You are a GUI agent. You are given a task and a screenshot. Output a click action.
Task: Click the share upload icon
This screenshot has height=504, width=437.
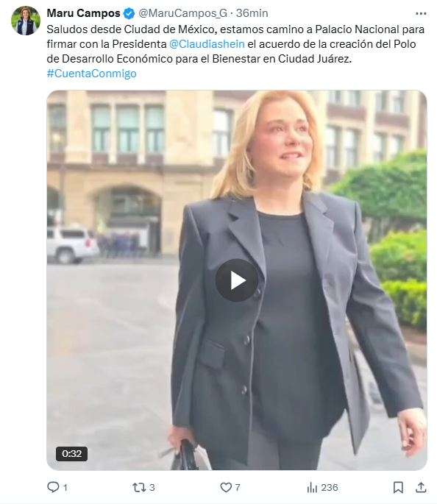pyautogui.click(x=421, y=487)
